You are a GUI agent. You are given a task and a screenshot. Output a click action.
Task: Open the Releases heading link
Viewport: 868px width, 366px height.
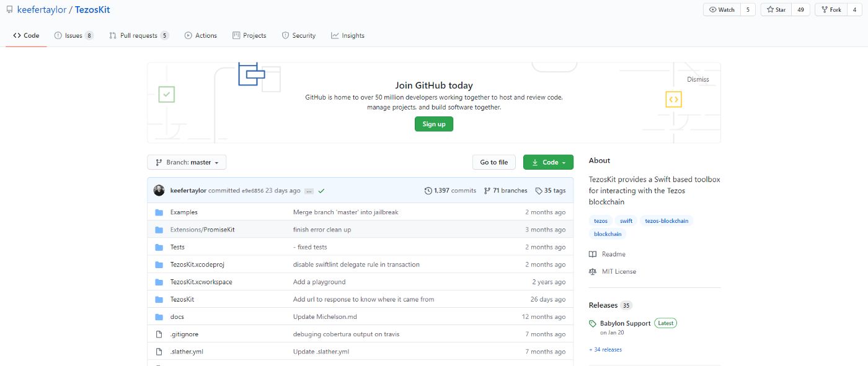click(610, 305)
